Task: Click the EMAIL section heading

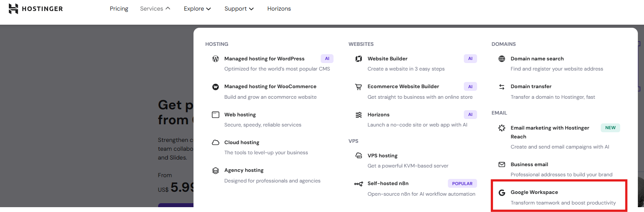Action: (x=499, y=113)
